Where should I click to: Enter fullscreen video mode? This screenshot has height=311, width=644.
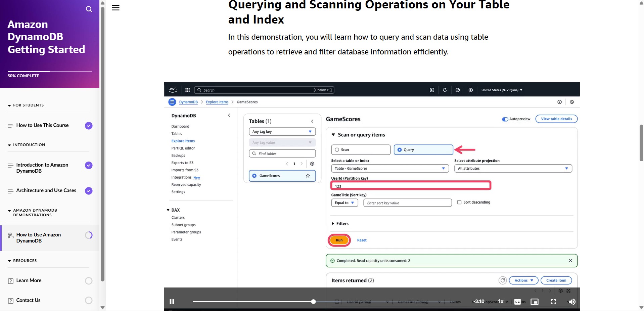coord(553,302)
